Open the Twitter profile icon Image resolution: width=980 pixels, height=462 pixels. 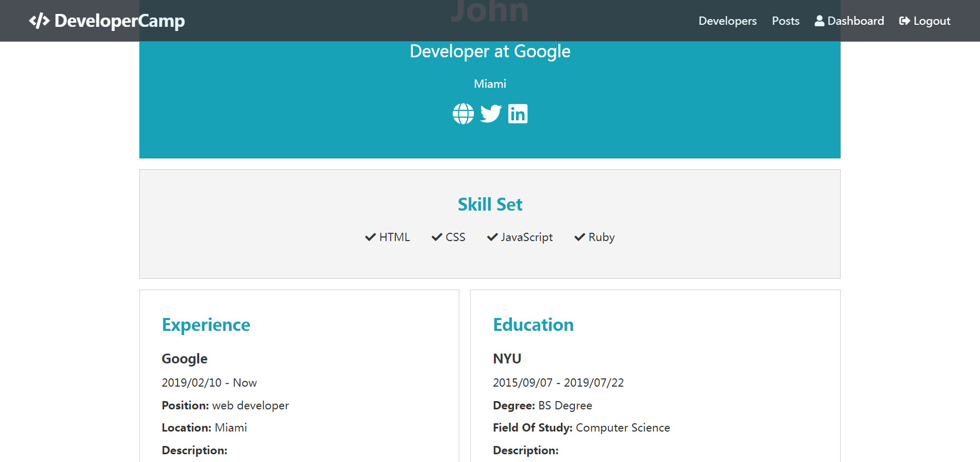pos(491,114)
